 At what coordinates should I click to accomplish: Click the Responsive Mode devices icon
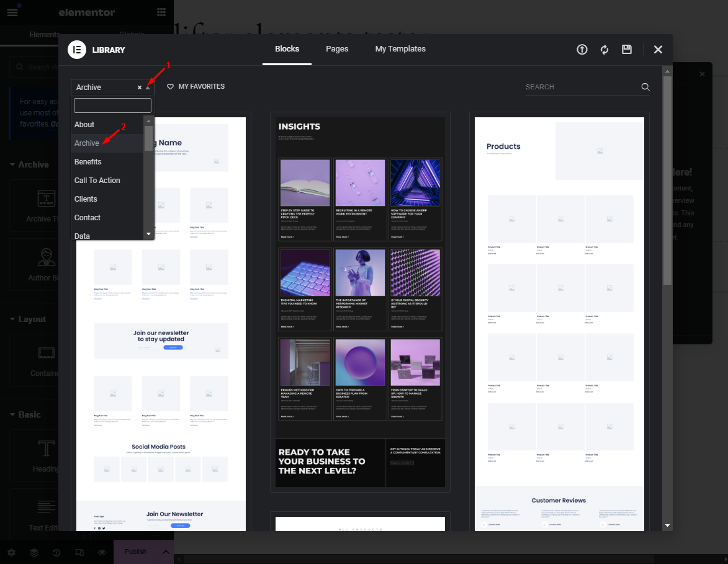(79, 552)
